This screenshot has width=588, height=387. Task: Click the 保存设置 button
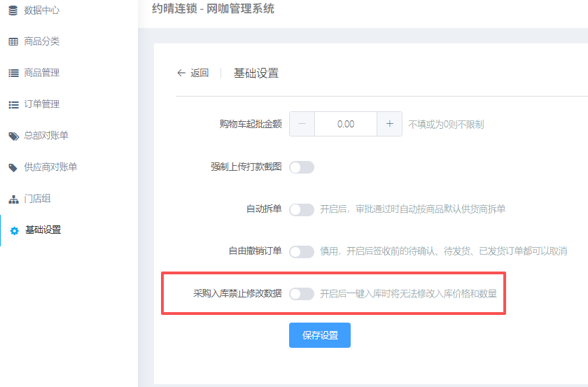tap(320, 335)
